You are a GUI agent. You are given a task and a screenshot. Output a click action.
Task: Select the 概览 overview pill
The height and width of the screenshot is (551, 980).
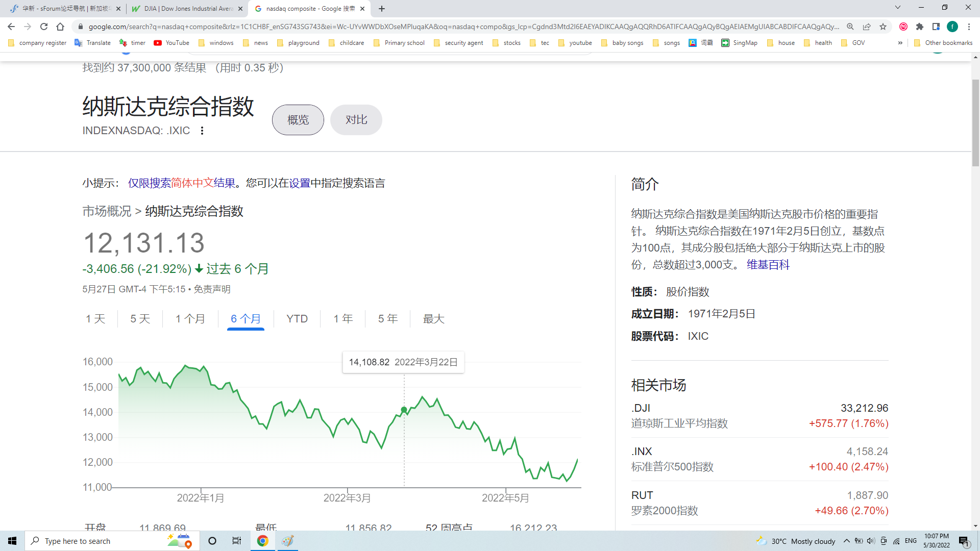(x=298, y=120)
